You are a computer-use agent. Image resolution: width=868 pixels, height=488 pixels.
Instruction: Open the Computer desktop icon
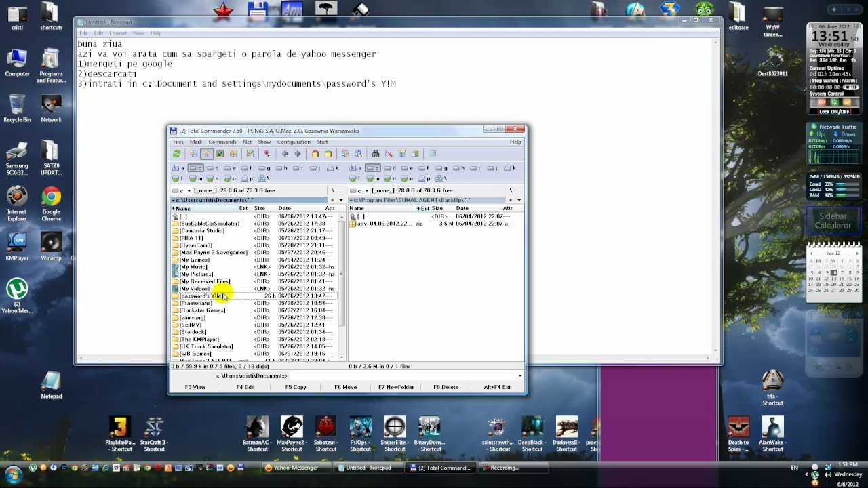click(x=17, y=62)
